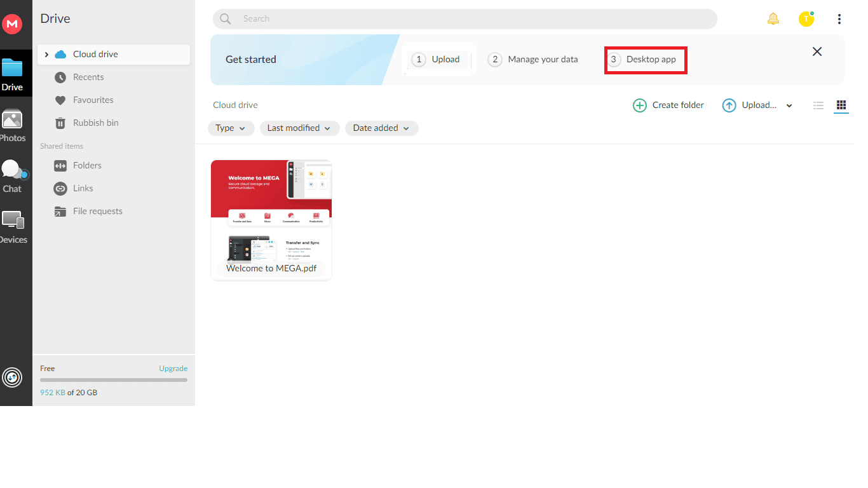The height and width of the screenshot is (488, 868).
Task: Click the file request folder icon
Action: [x=60, y=212]
